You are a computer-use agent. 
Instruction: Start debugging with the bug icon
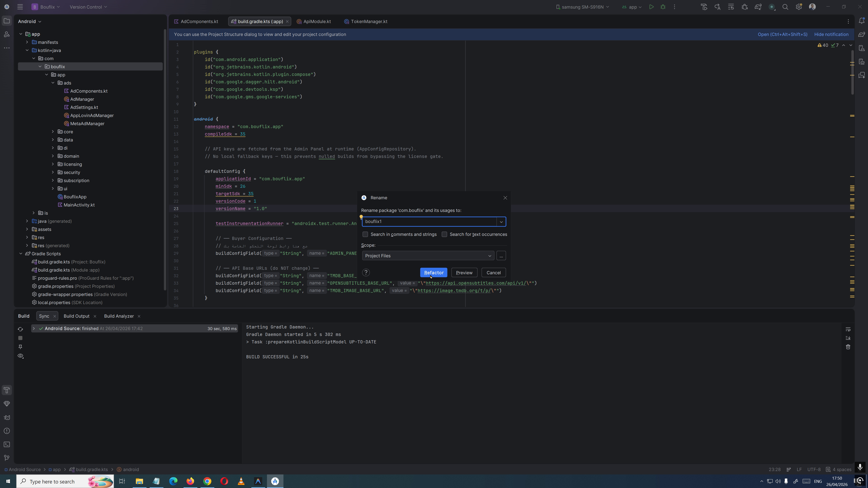click(663, 7)
